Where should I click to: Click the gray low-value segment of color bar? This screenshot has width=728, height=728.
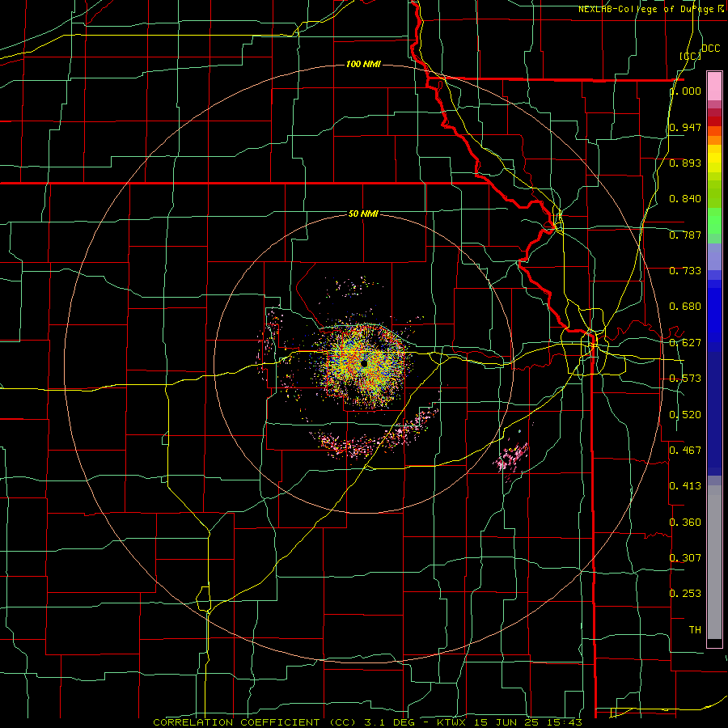tap(714, 562)
